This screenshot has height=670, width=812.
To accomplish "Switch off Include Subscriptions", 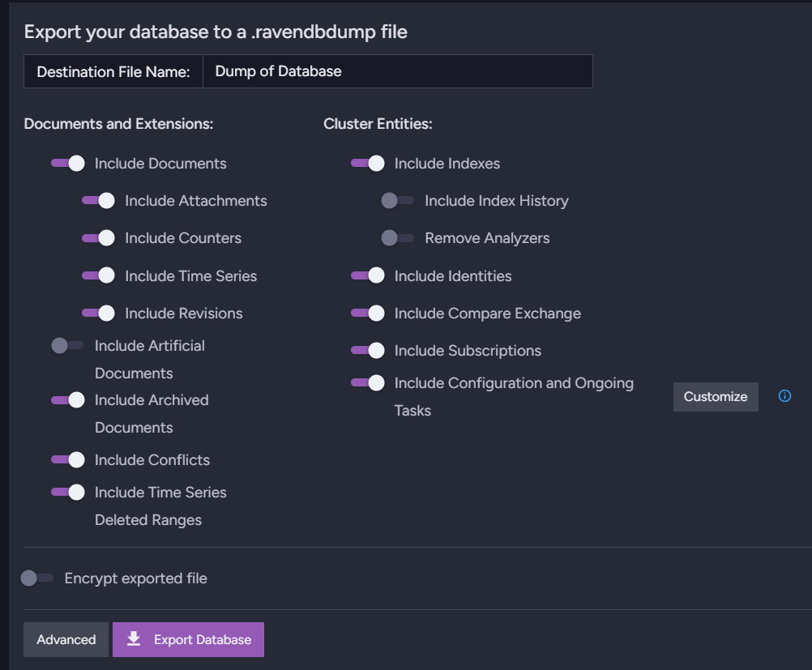I will 368,350.
